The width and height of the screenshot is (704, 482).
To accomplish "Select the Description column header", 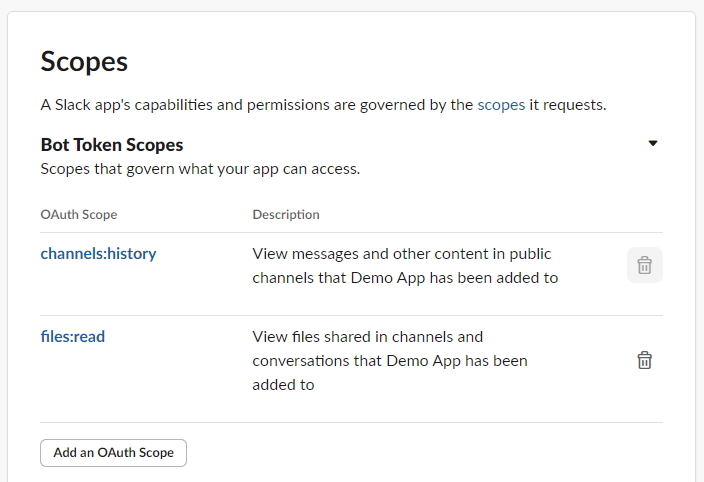I will [x=286, y=215].
